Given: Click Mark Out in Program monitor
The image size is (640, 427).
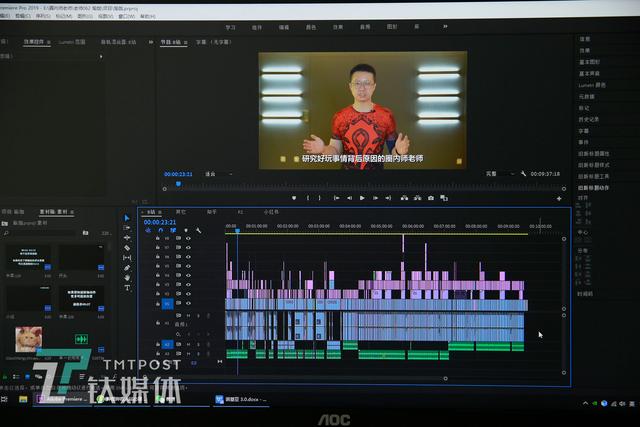Looking at the screenshot, I should (320, 198).
